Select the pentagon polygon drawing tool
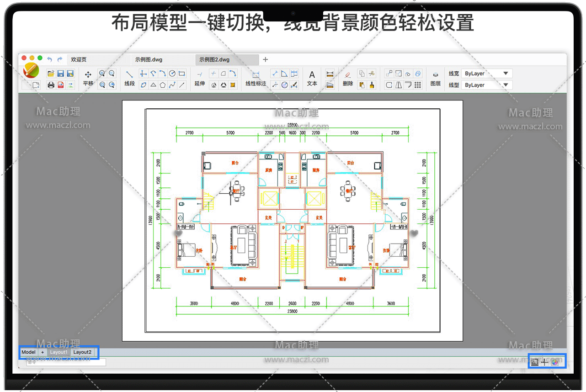The height and width of the screenshot is (392, 586). point(163,85)
